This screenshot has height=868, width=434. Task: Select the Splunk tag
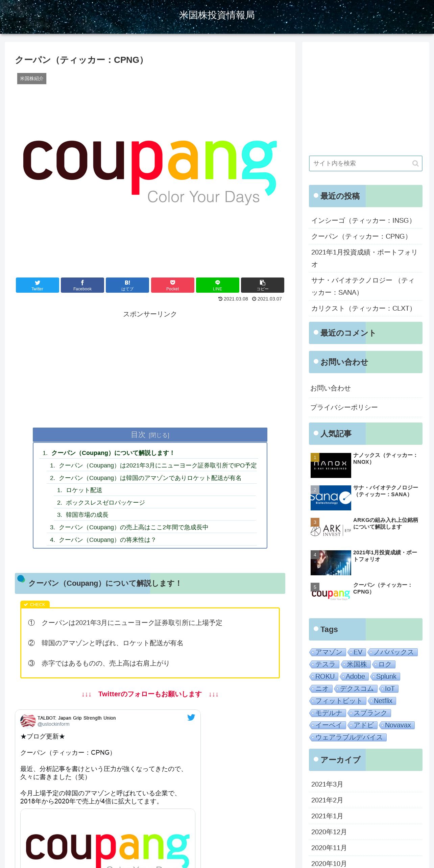(x=385, y=677)
